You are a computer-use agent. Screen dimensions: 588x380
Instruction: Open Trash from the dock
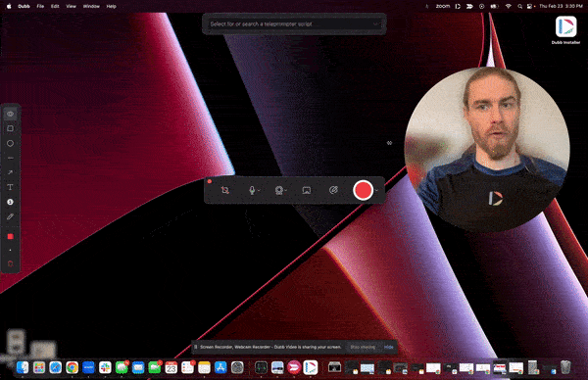(565, 367)
